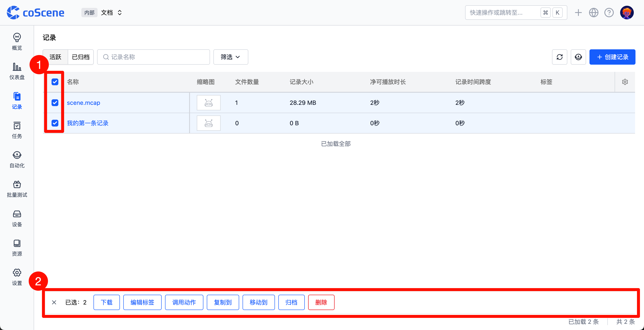Click the scene.mcap robot thumbnail
The image size is (644, 330).
pos(208,102)
